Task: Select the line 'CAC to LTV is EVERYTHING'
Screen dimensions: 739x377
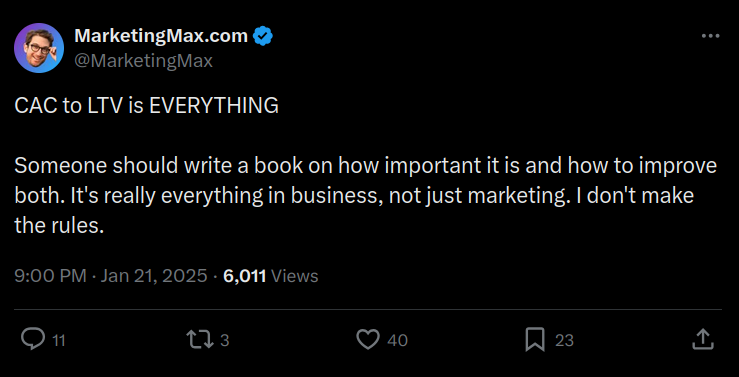Action: coord(147,106)
